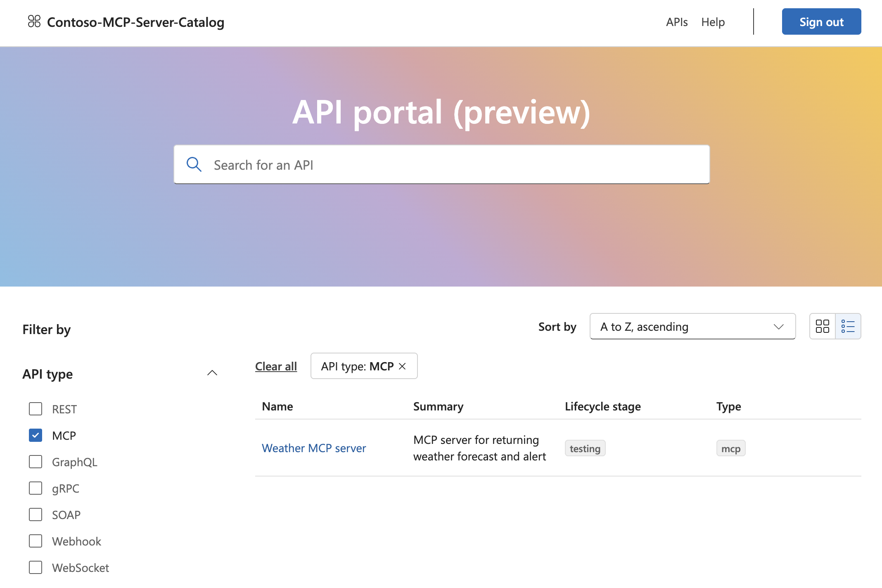Open the A to Z sort dropdown
This screenshot has height=588, width=882.
[x=692, y=326]
